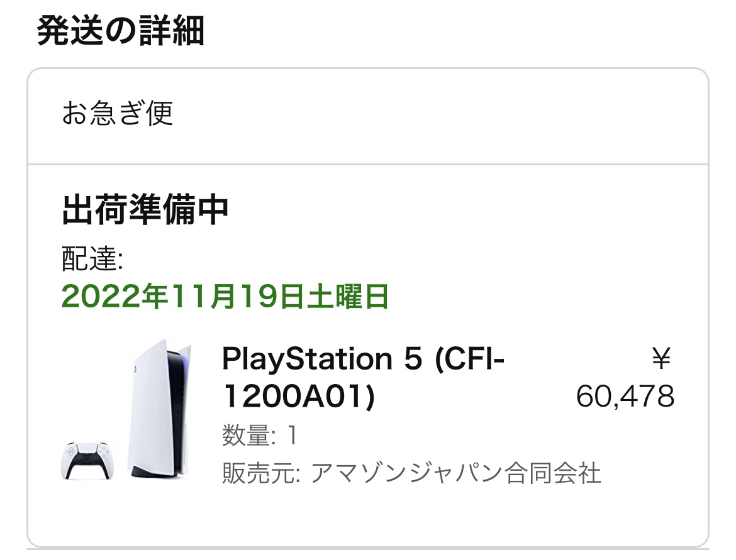Tap the green 2022年11月19日 delivery date
The height and width of the screenshot is (560, 736).
pyautogui.click(x=225, y=297)
